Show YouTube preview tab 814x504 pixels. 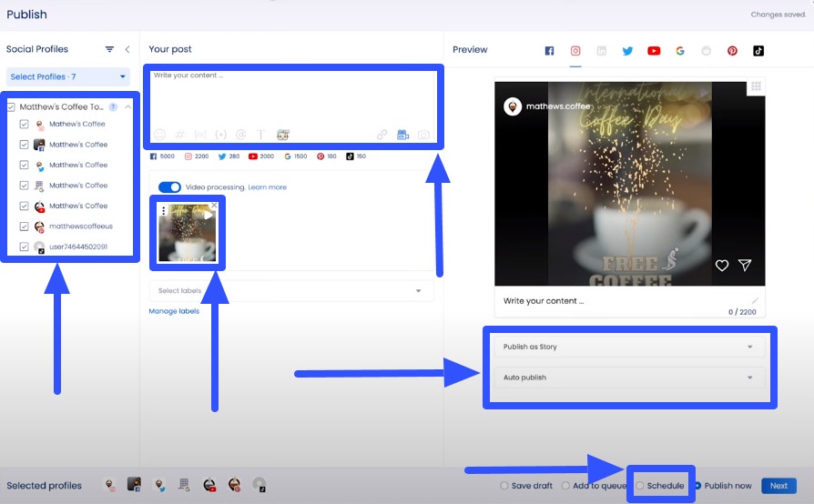(654, 51)
